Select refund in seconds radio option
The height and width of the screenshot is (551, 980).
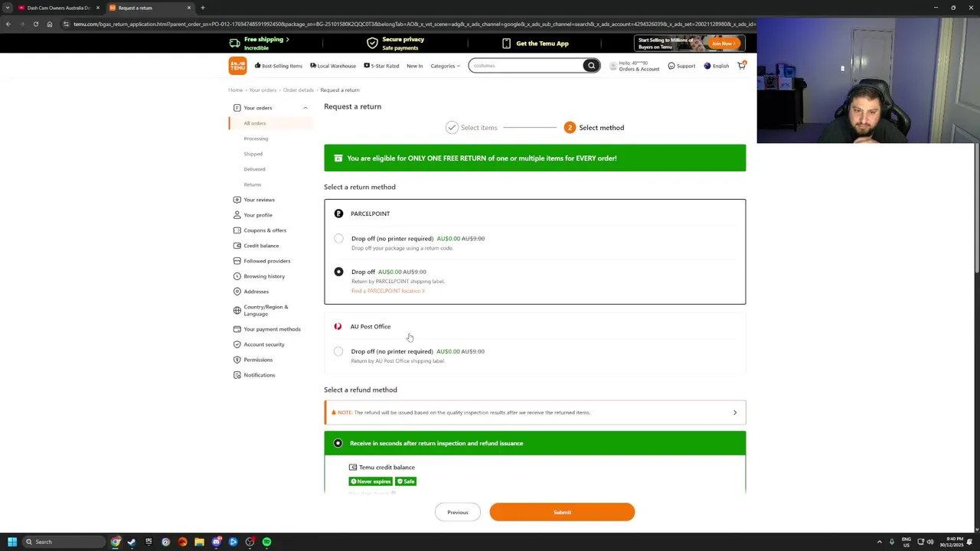[x=338, y=443]
